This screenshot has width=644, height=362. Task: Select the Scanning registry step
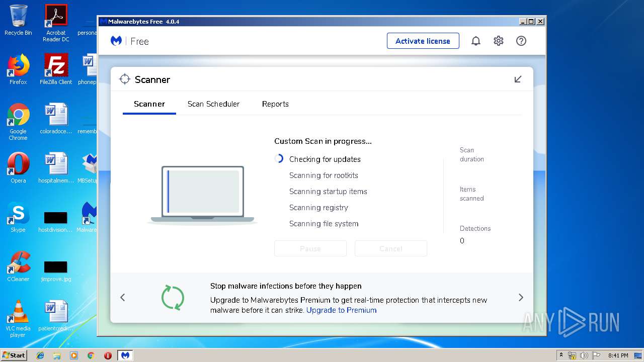coord(318,208)
